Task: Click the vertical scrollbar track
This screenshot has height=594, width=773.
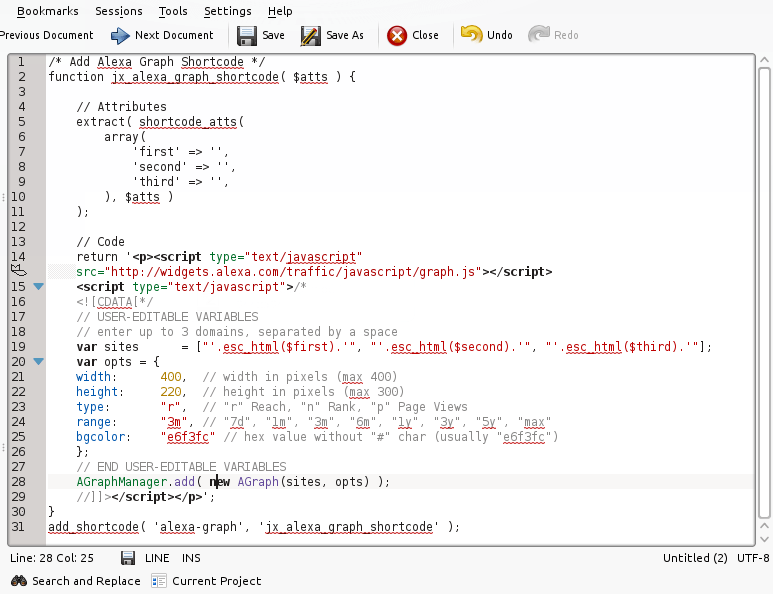Action: pyautogui.click(x=764, y=293)
